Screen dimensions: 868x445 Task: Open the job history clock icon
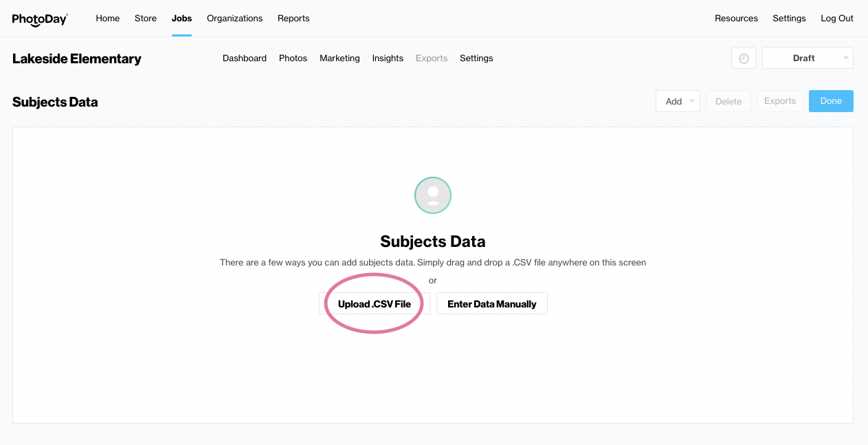point(744,58)
